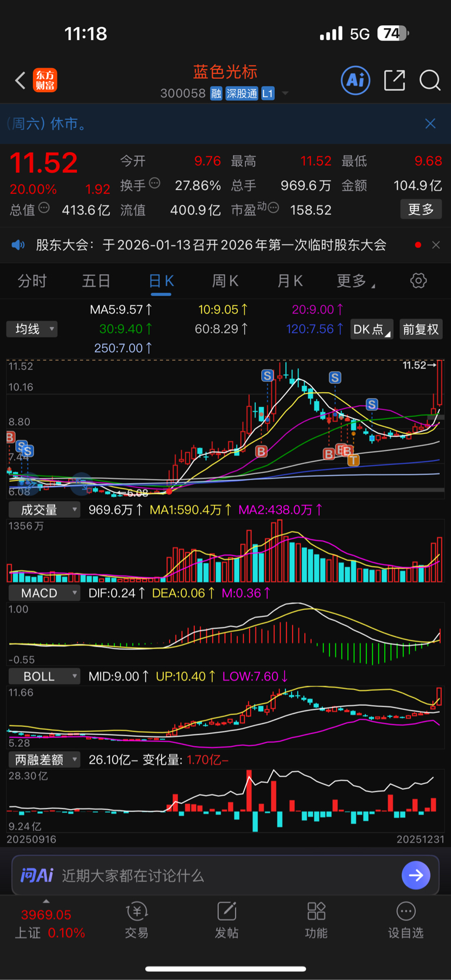Tap the 20250916 start date label

click(32, 839)
